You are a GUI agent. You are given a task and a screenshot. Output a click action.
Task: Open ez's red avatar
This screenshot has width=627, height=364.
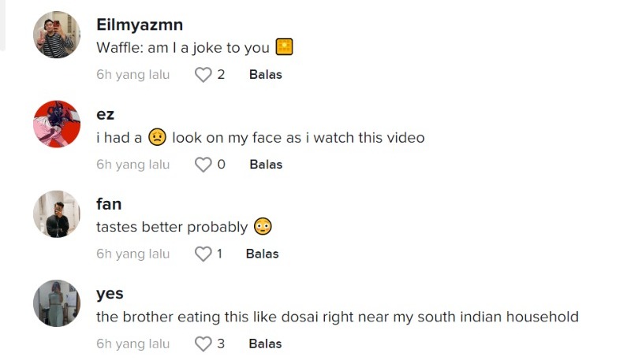click(x=57, y=124)
